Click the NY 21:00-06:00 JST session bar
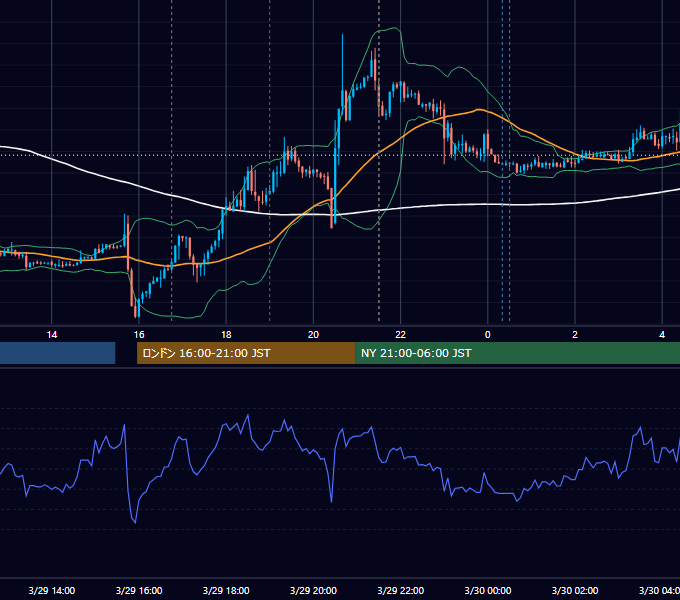The width and height of the screenshot is (680, 600). 517,353
